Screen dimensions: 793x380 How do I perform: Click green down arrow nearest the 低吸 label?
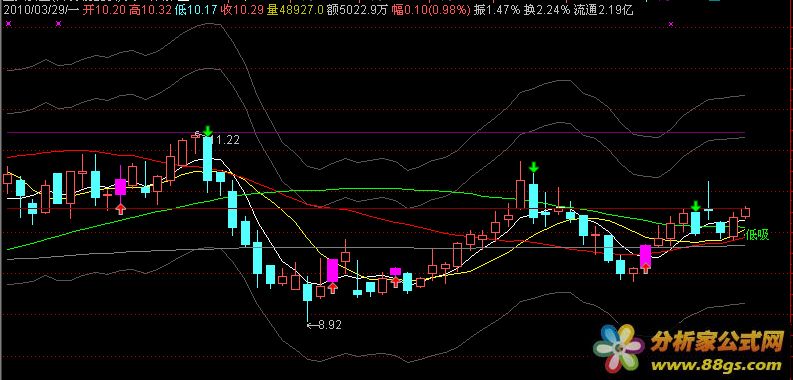tap(696, 206)
